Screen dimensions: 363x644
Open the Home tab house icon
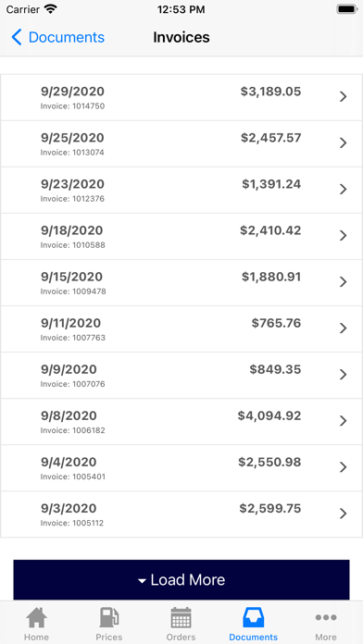click(36, 617)
